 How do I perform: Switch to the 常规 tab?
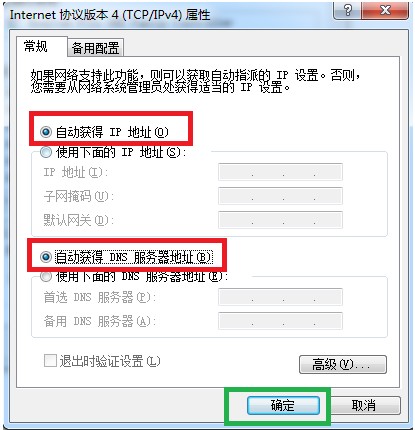(36, 46)
